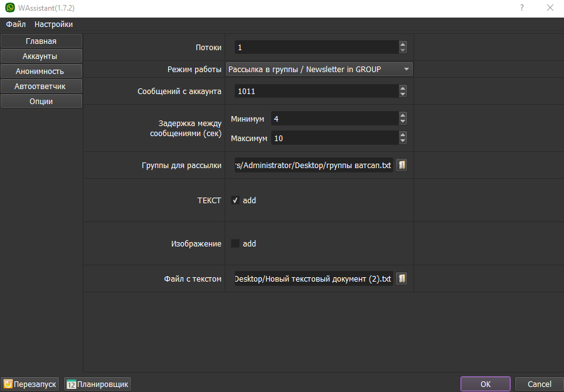Click the help question mark button
The width and height of the screenshot is (564, 392).
coord(521,8)
